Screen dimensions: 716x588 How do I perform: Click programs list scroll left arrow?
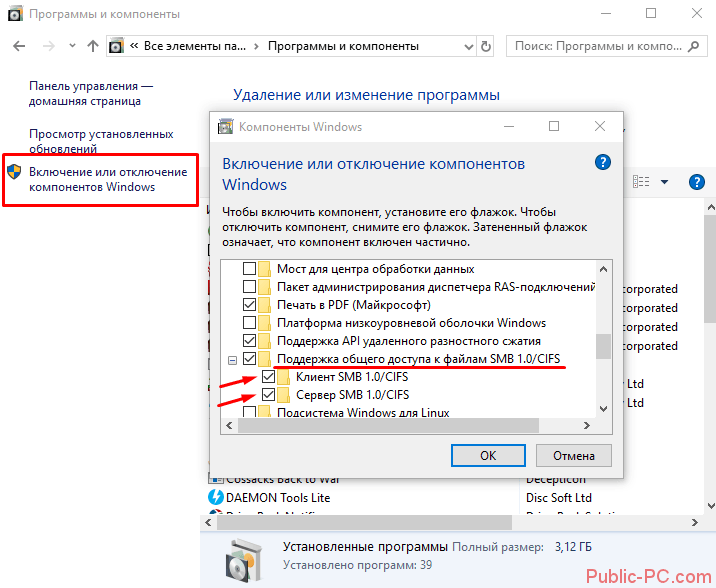coord(209,522)
